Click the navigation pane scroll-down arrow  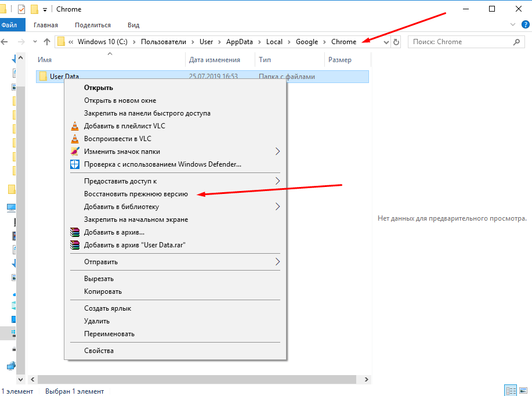click(21, 379)
